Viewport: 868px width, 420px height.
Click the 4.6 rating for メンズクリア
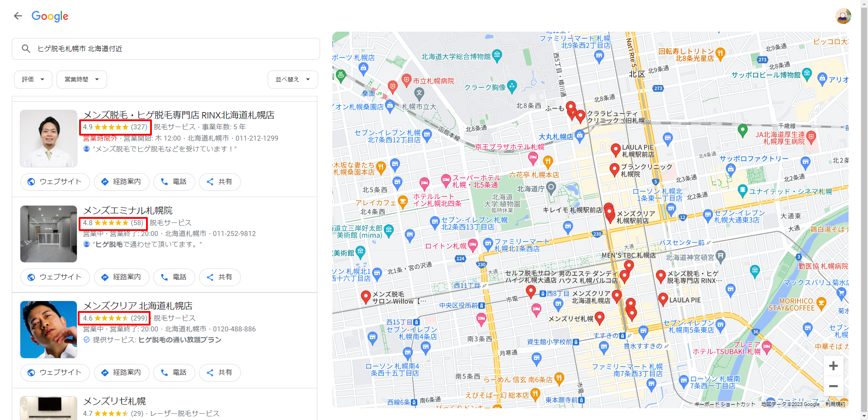coord(115,318)
